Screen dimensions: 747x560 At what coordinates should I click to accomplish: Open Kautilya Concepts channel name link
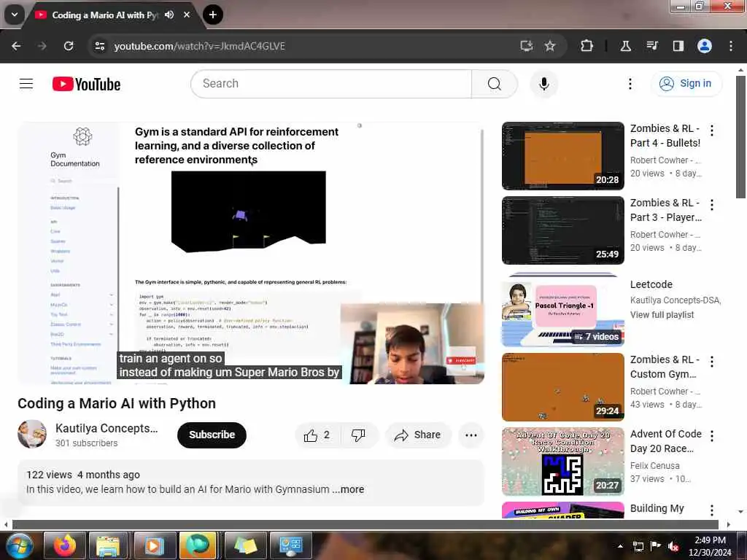pos(107,428)
